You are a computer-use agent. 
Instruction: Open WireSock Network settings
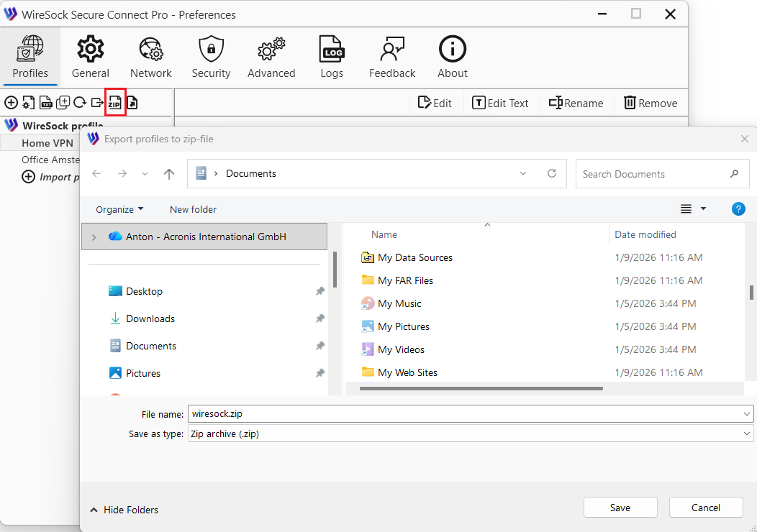point(150,56)
